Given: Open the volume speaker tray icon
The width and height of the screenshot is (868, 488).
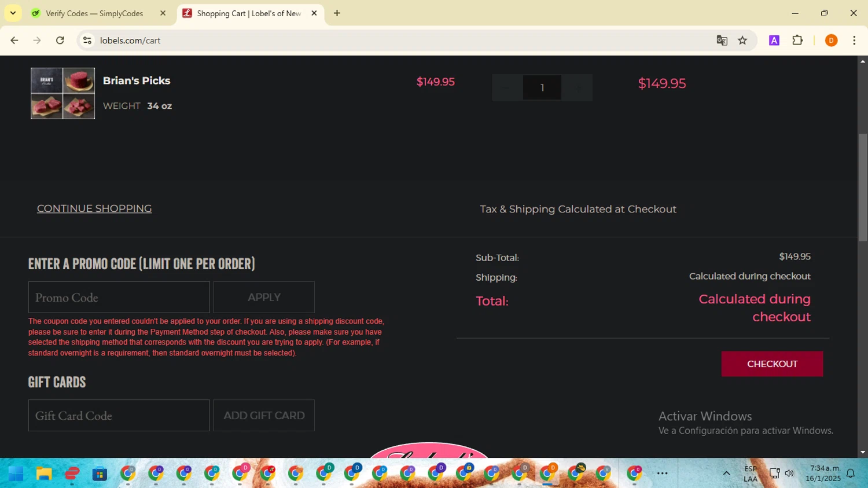Looking at the screenshot, I should pyautogui.click(x=789, y=474).
